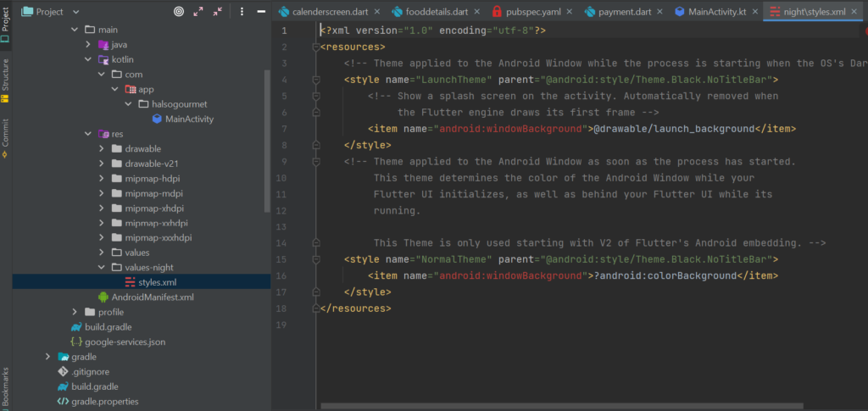Click the Project panel vertical scrollbar

(x=267, y=141)
